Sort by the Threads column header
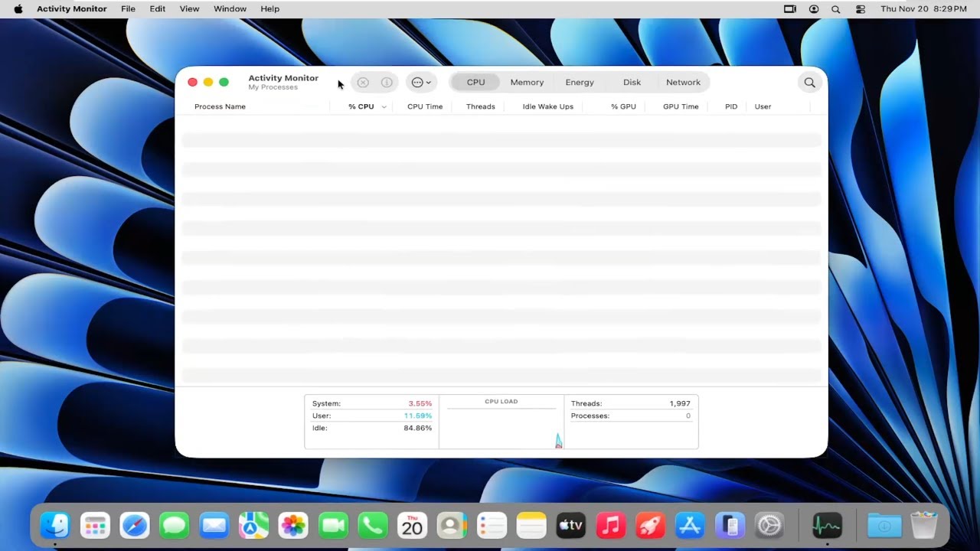The width and height of the screenshot is (980, 551). tap(481, 106)
